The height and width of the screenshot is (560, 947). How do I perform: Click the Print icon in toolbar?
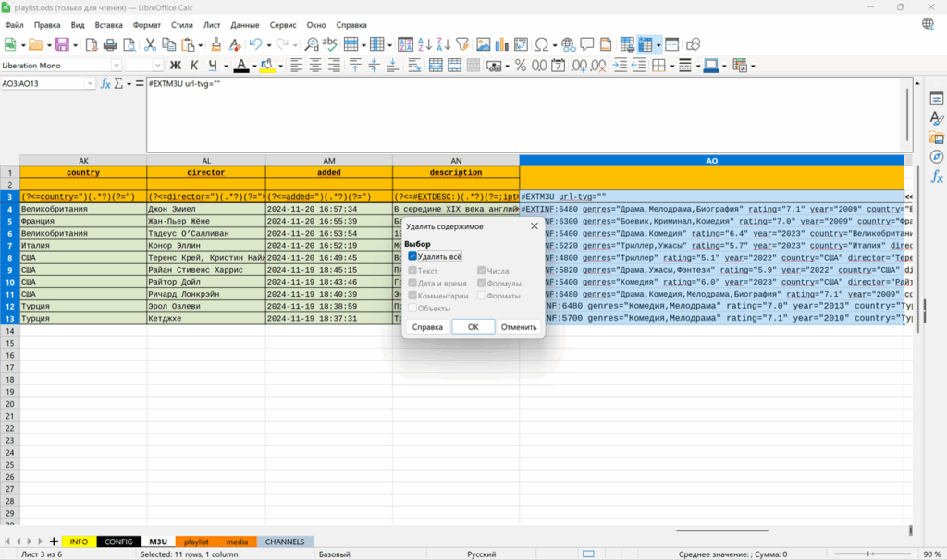[x=110, y=44]
